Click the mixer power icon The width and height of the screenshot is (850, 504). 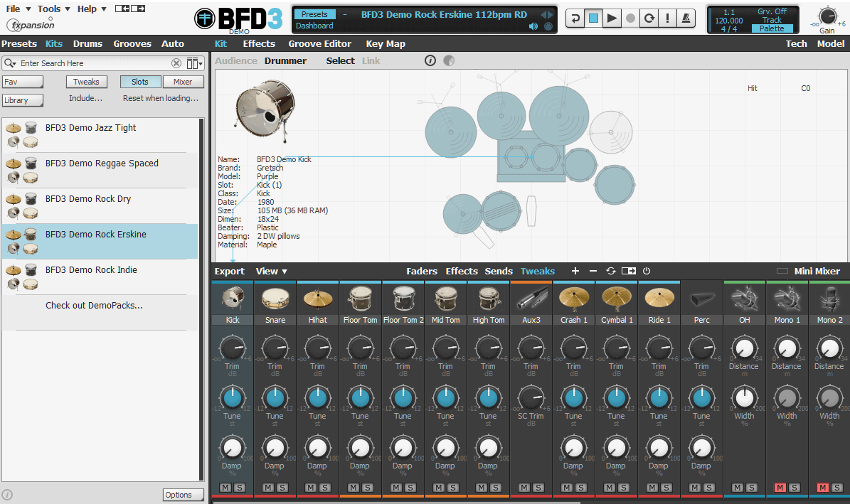(x=647, y=271)
